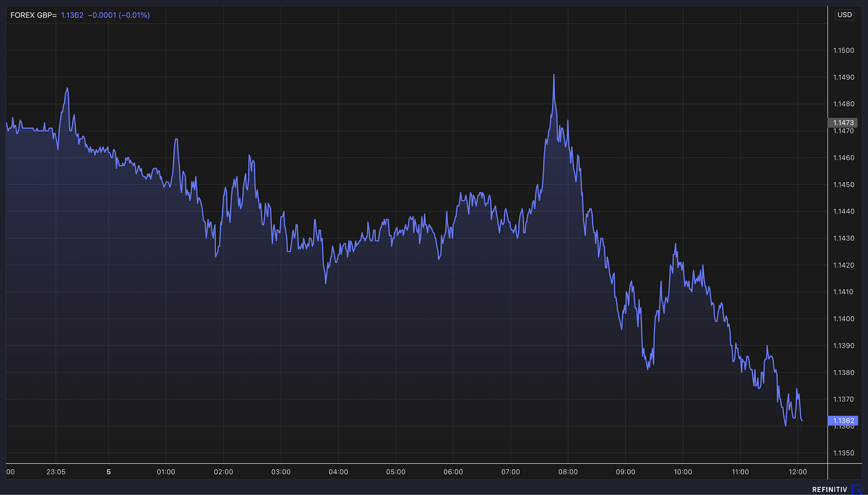
Task: Click the 1.1460 price axis label
Action: (844, 158)
